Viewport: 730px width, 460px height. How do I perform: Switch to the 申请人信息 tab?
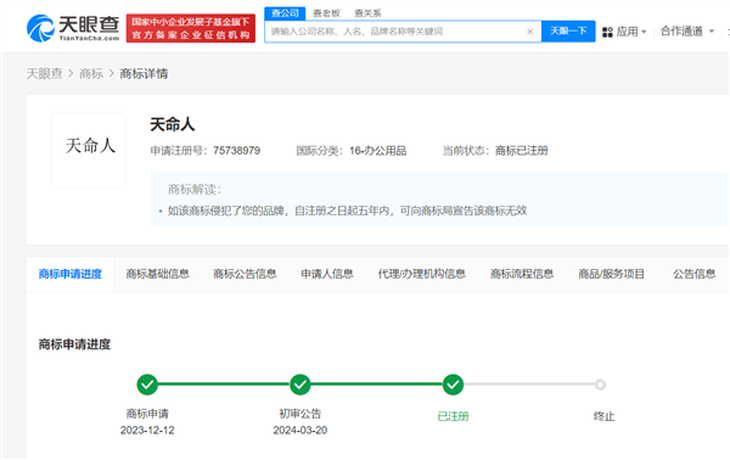click(x=327, y=274)
